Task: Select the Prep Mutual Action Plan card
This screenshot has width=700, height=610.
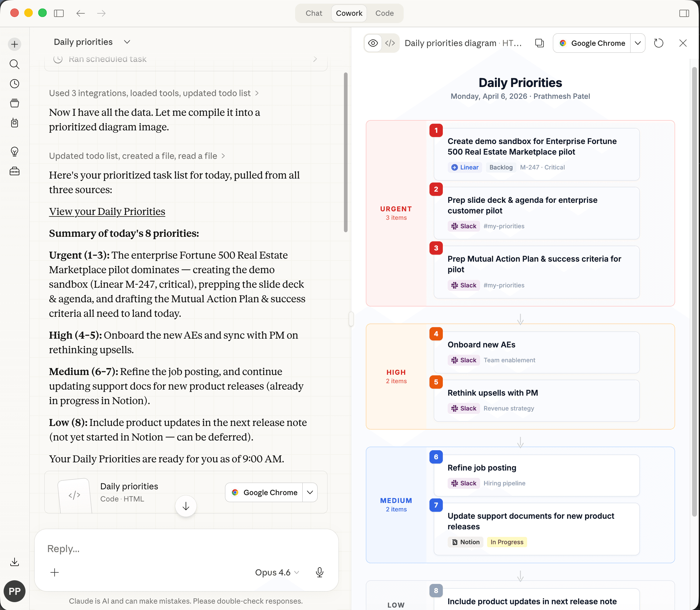Action: [x=537, y=272]
